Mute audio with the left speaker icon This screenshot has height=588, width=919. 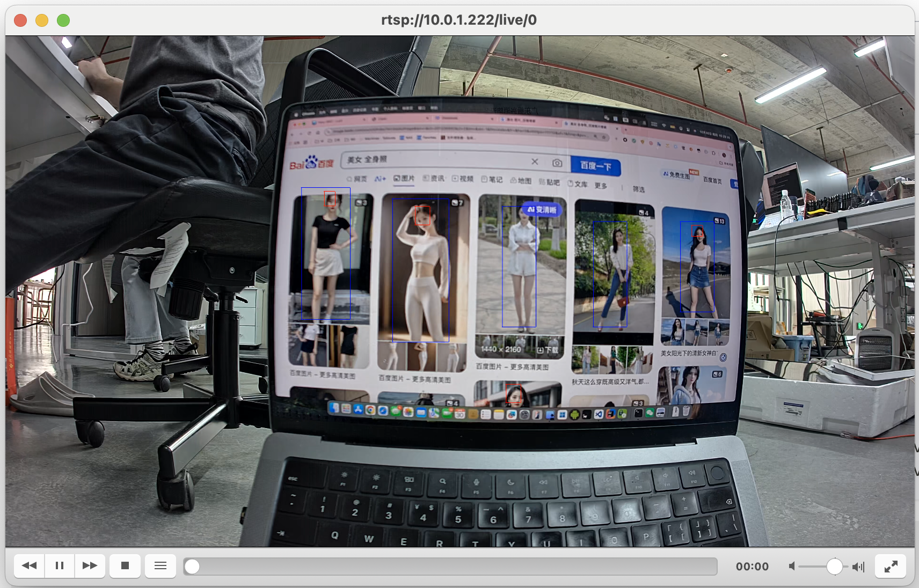[x=792, y=567]
